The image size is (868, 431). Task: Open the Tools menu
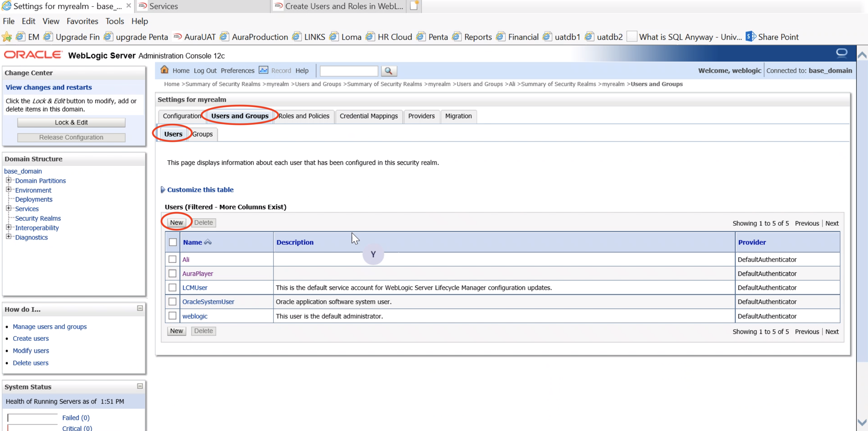point(115,21)
